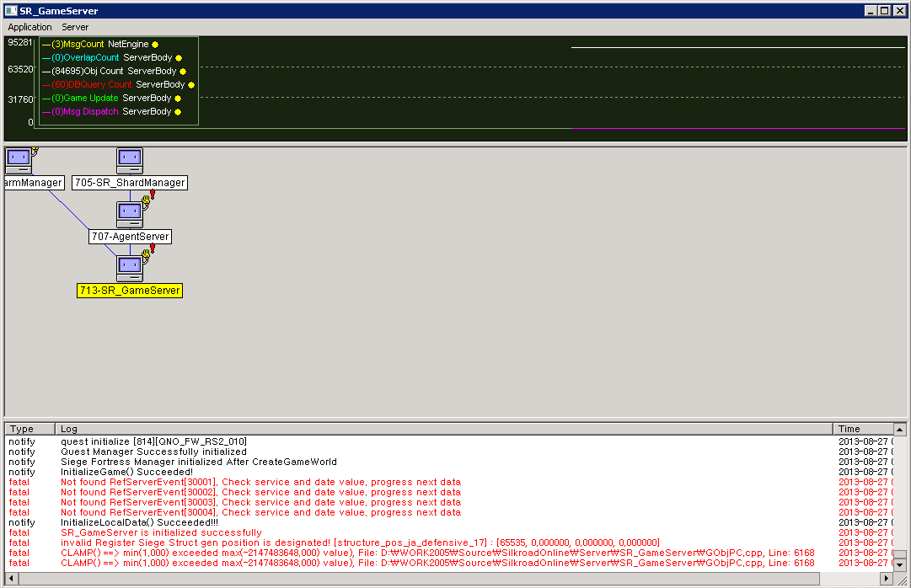Click the Time column header

click(x=863, y=429)
